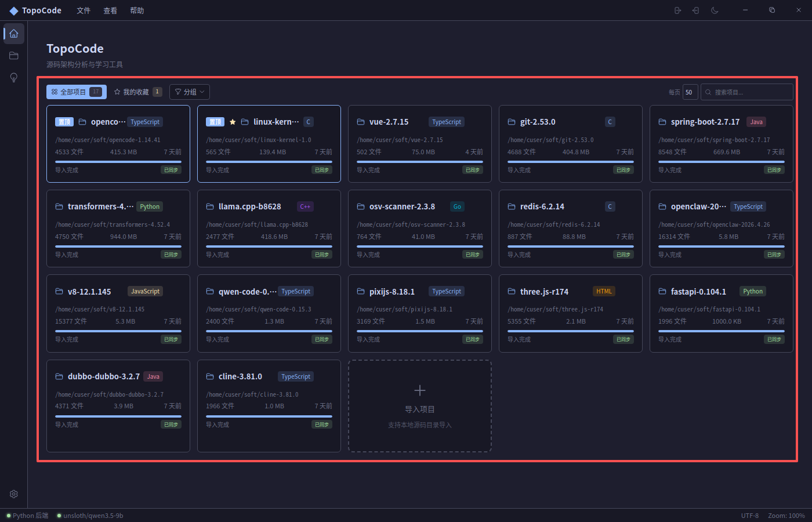Open the 文件 menu

pyautogui.click(x=84, y=10)
